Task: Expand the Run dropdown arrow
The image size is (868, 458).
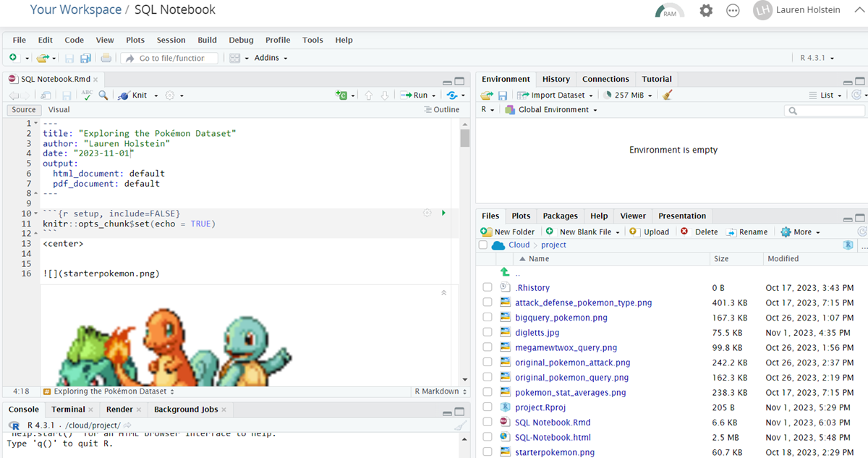Action: (x=434, y=96)
